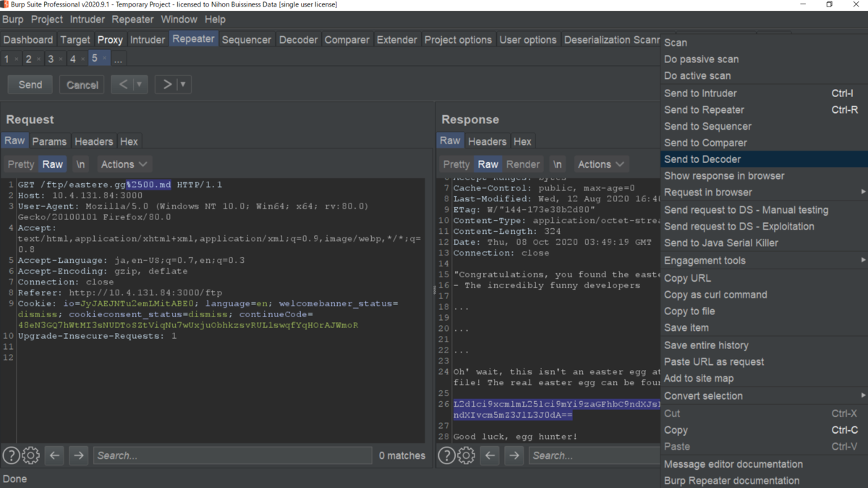Open help icon in Request panel footer
The height and width of the screenshot is (488, 868).
point(11,455)
